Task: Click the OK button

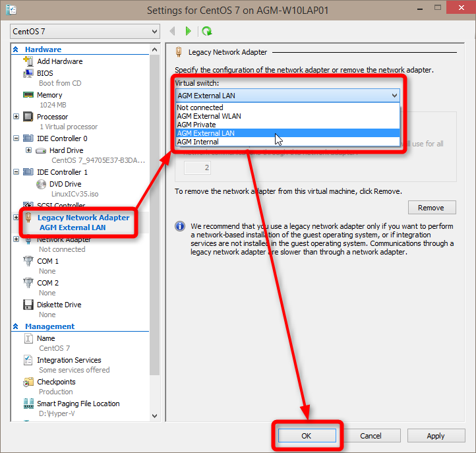Action: click(x=307, y=436)
